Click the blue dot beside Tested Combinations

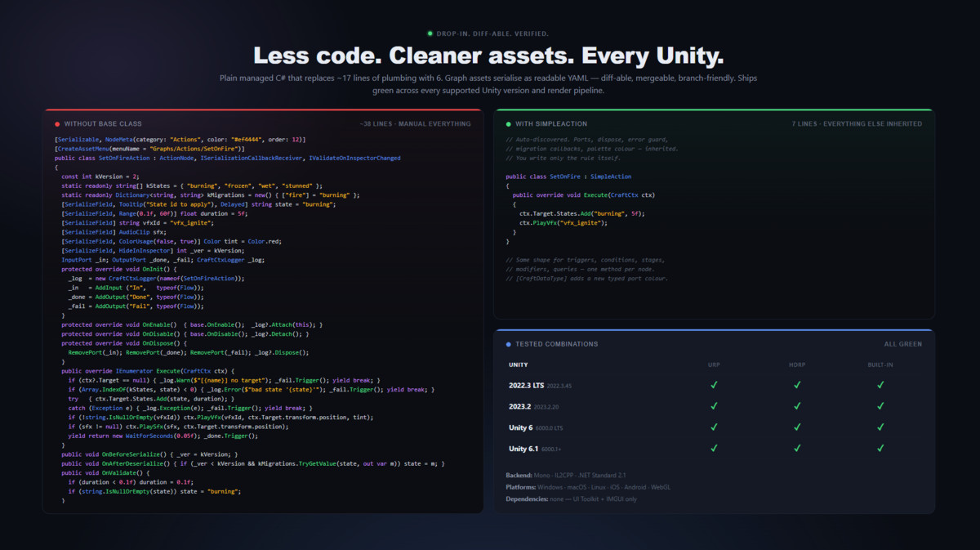508,344
